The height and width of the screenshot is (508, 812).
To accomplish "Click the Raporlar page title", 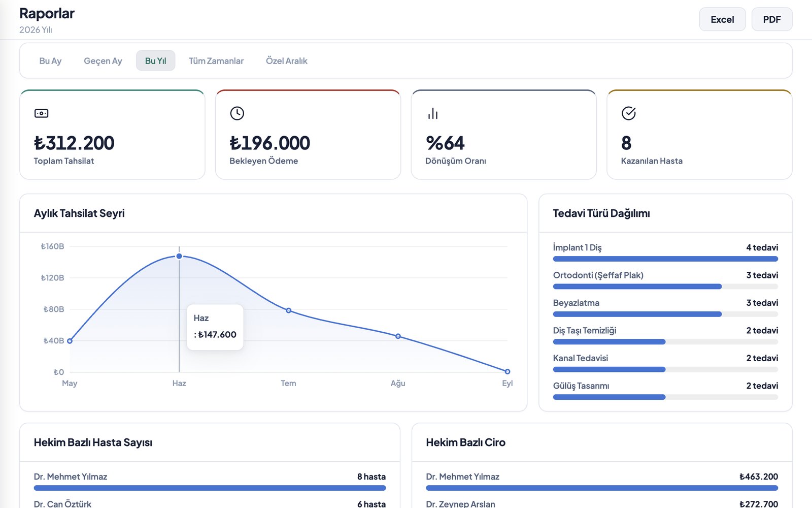I will click(47, 14).
